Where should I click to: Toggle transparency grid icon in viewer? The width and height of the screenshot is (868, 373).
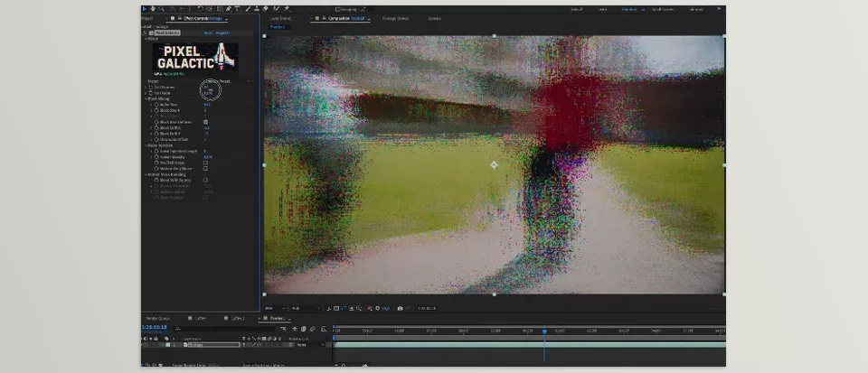(x=336, y=308)
